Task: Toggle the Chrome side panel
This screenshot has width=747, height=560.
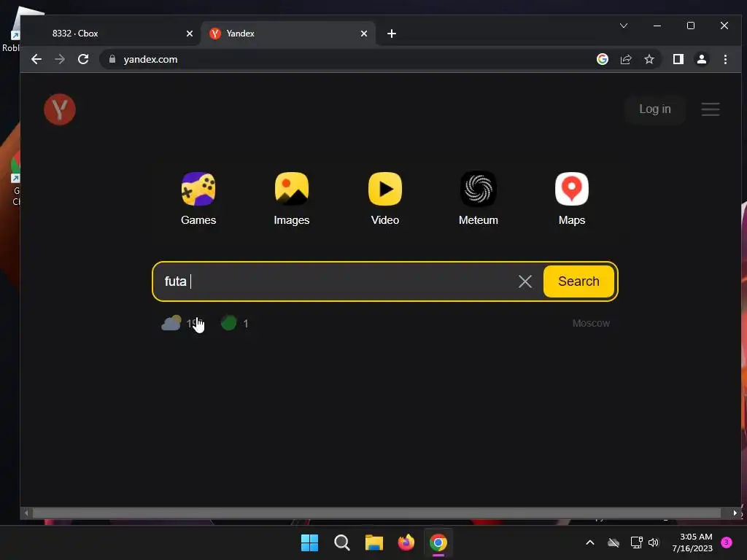Action: click(678, 59)
